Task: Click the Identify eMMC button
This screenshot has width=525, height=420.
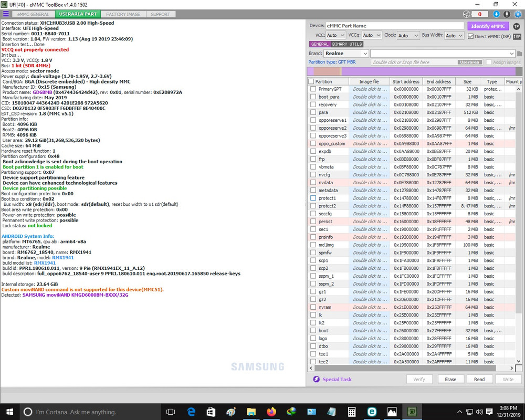Action: coord(488,26)
